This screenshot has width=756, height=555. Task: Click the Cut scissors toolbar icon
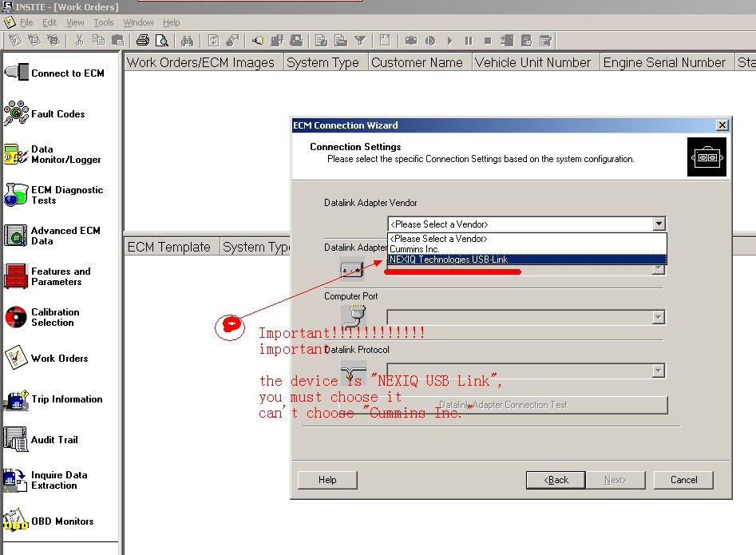(x=79, y=40)
